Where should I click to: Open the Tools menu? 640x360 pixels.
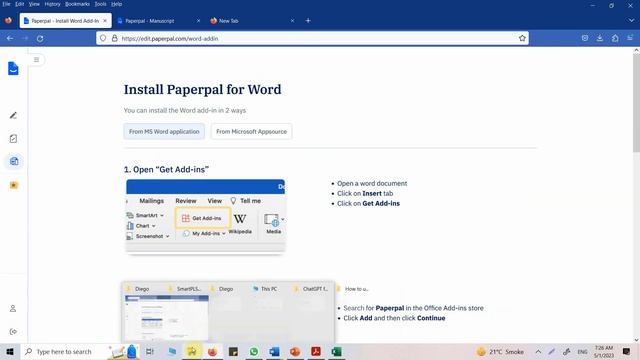[x=100, y=4]
